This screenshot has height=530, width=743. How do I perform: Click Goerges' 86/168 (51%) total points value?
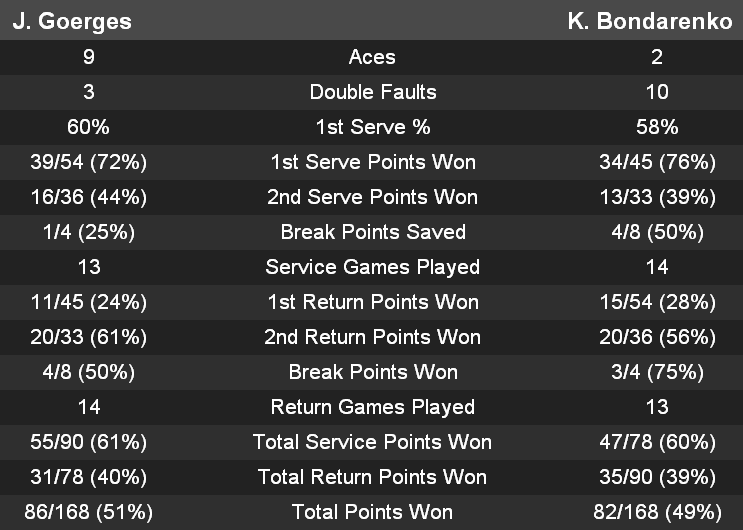point(89,512)
